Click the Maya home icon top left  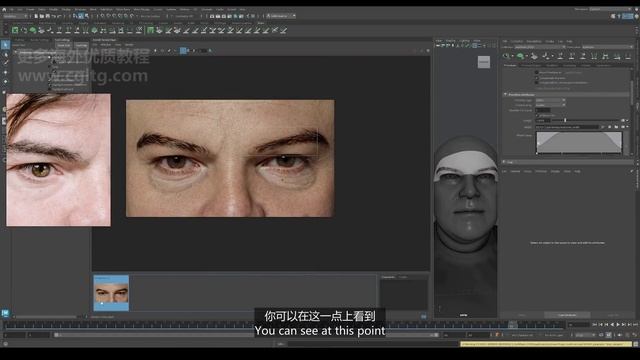coord(4,9)
